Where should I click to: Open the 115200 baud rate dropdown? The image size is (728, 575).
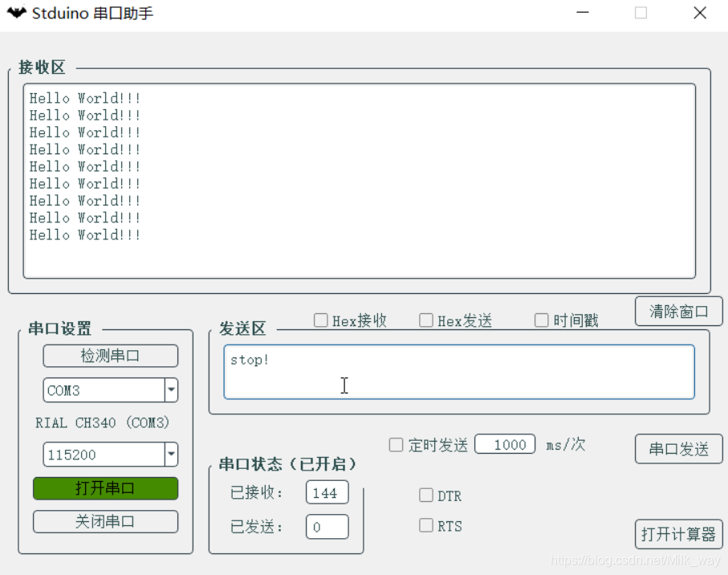[x=169, y=455]
